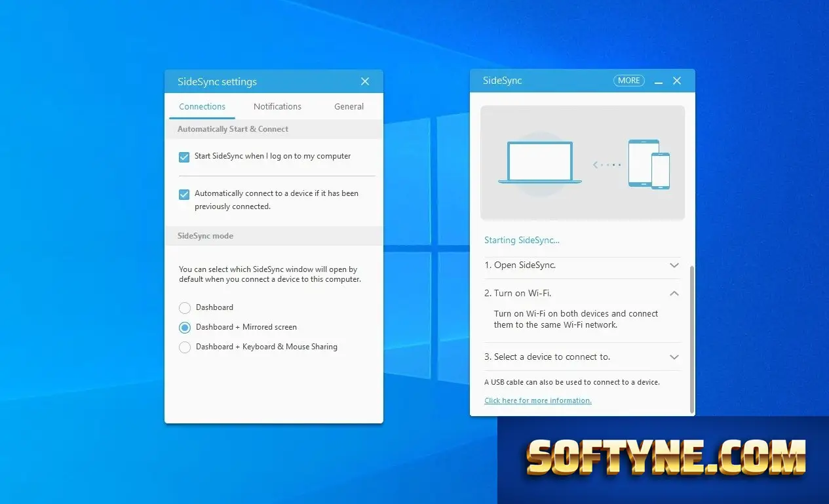Select the Dashboard radio option

[185, 308]
